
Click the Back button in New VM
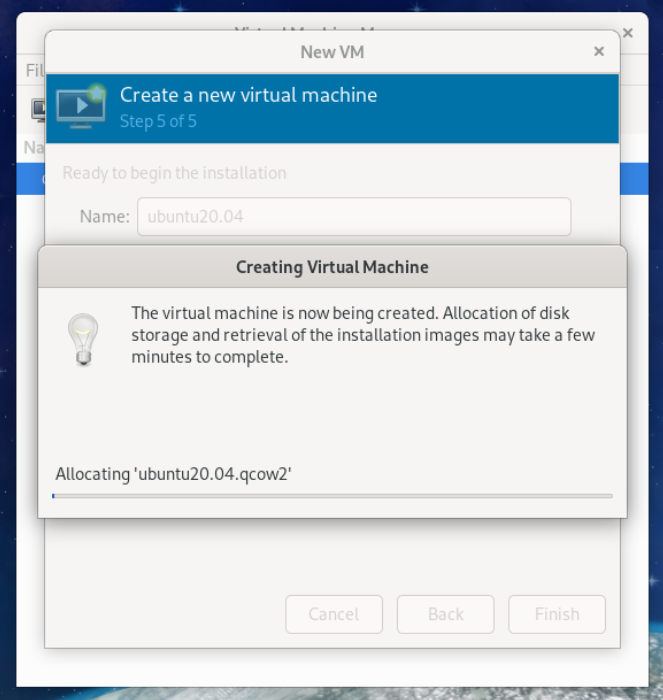point(446,614)
